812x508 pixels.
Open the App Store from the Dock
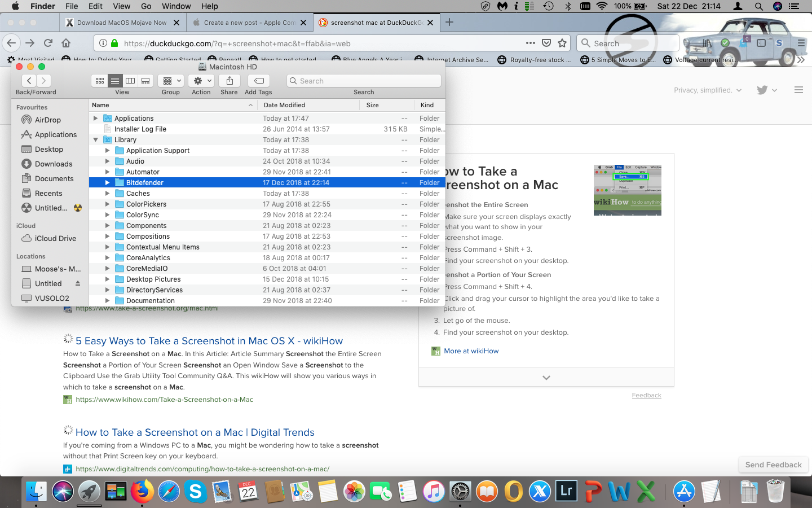684,492
